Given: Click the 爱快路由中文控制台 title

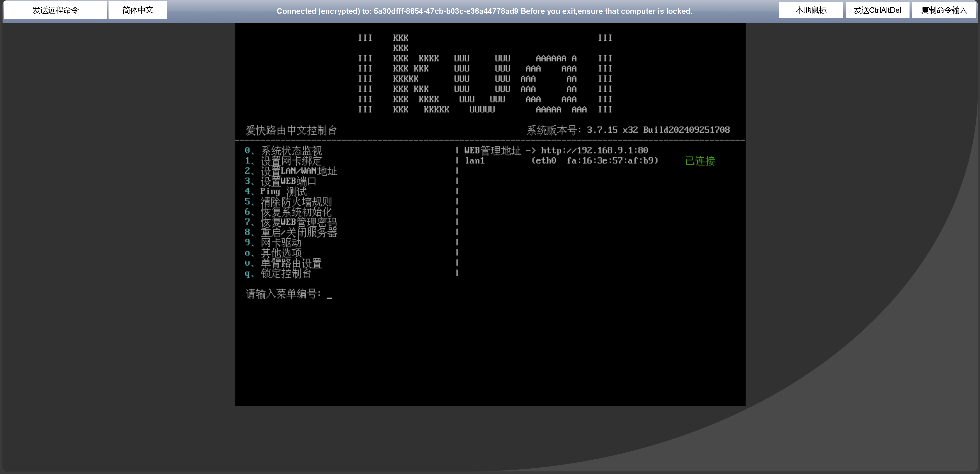Looking at the screenshot, I should 291,130.
